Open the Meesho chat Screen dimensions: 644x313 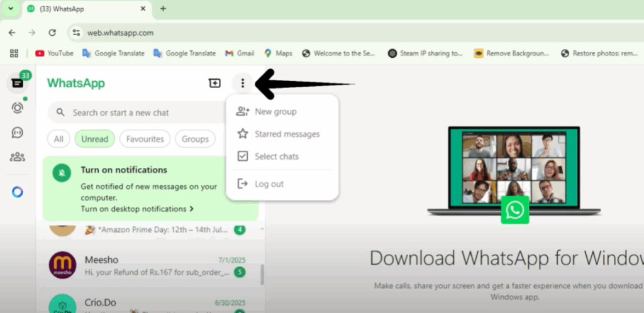pyautogui.click(x=151, y=266)
